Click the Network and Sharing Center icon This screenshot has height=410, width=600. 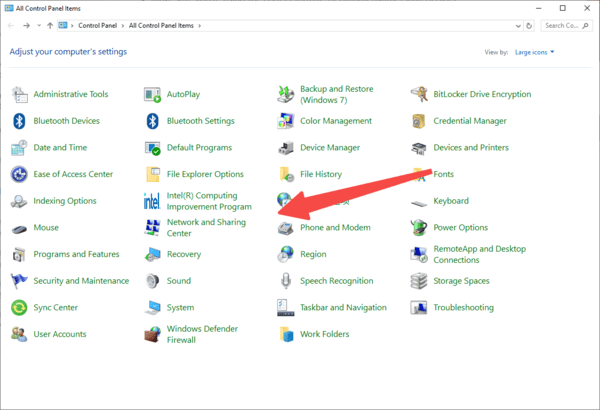152,227
